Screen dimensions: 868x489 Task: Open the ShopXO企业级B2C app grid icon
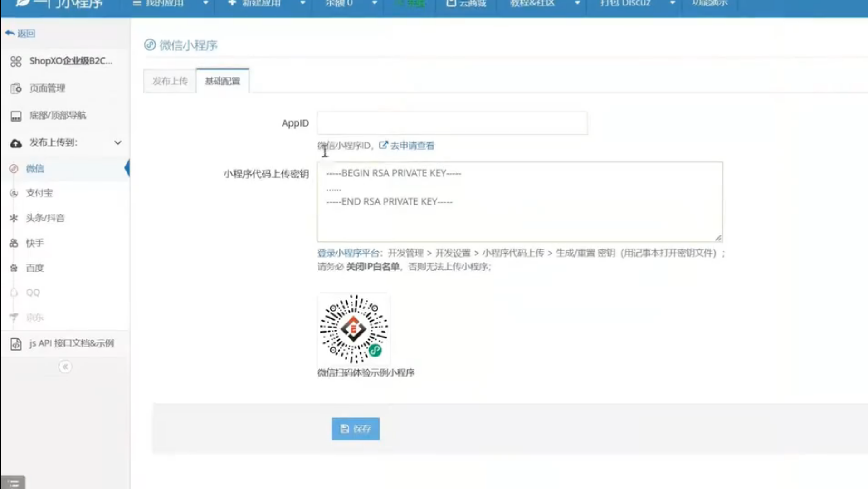tap(16, 61)
